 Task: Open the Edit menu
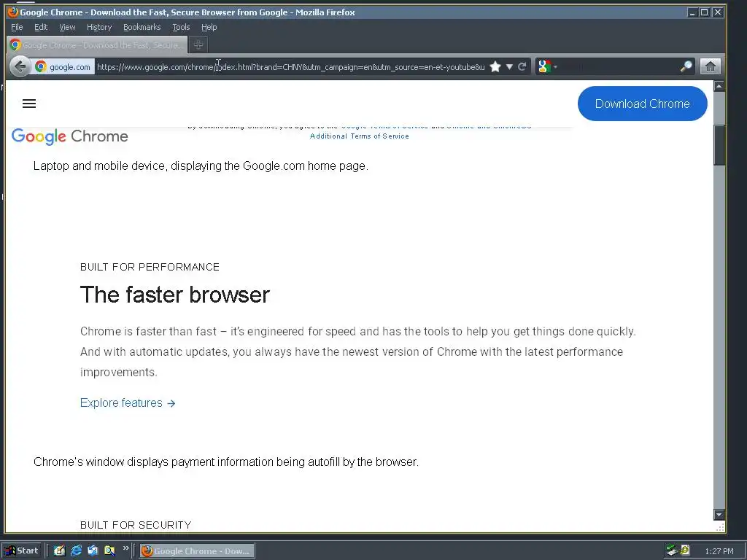click(41, 27)
